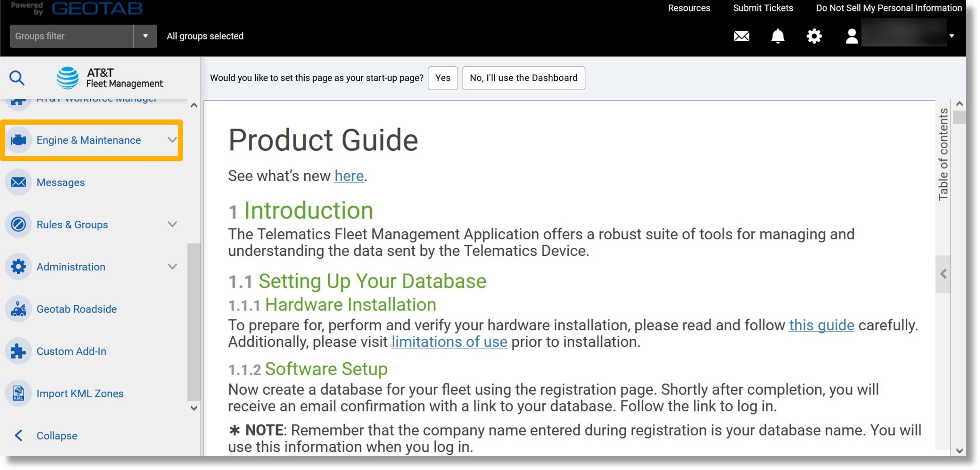Click the sidebar scroll up arrow
The image size is (980, 470).
click(194, 105)
